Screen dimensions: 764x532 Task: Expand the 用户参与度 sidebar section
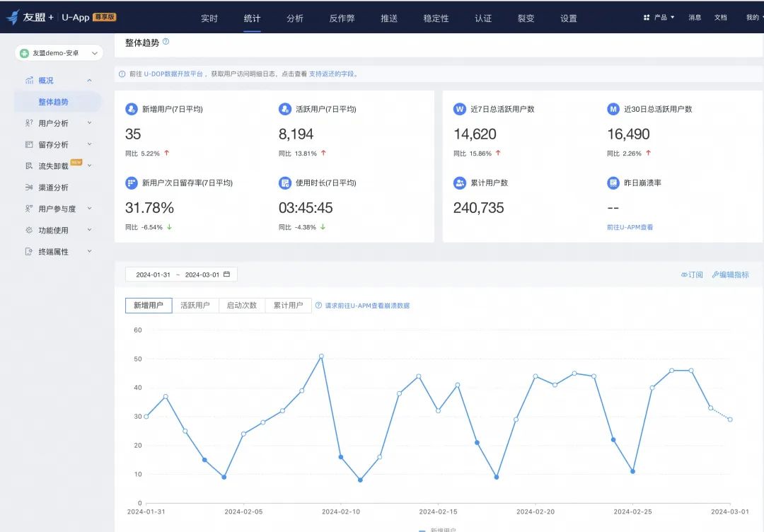(89, 209)
